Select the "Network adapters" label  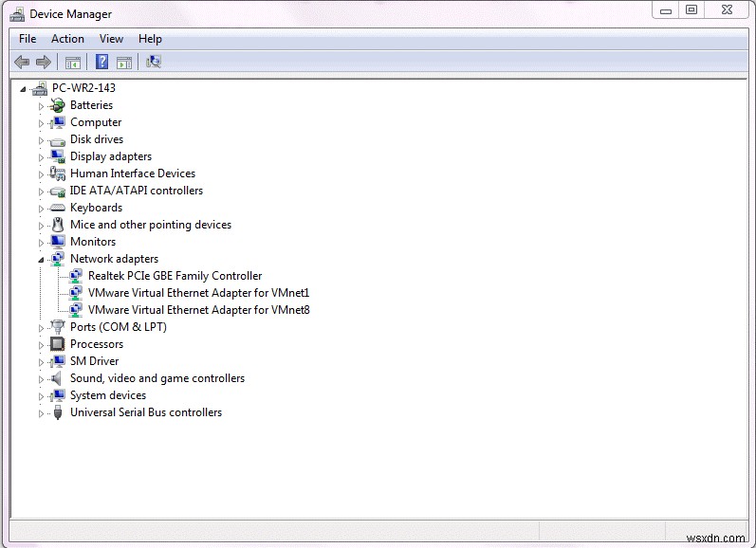point(114,259)
